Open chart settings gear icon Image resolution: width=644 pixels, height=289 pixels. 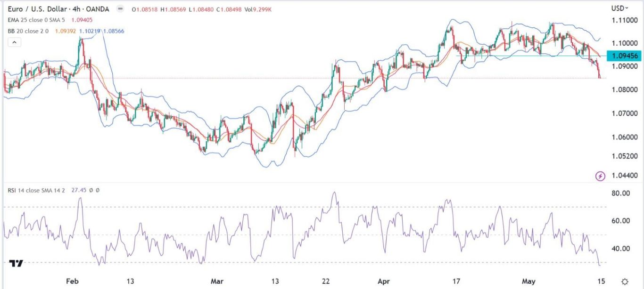tap(625, 281)
